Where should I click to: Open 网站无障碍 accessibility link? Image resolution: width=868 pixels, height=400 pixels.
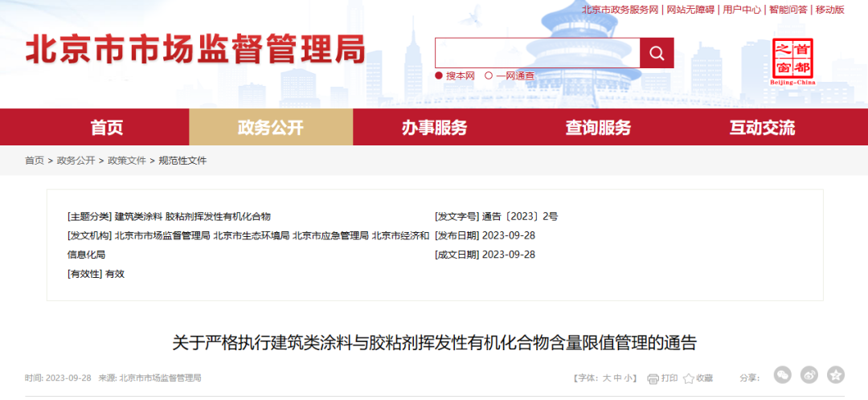tap(690, 10)
